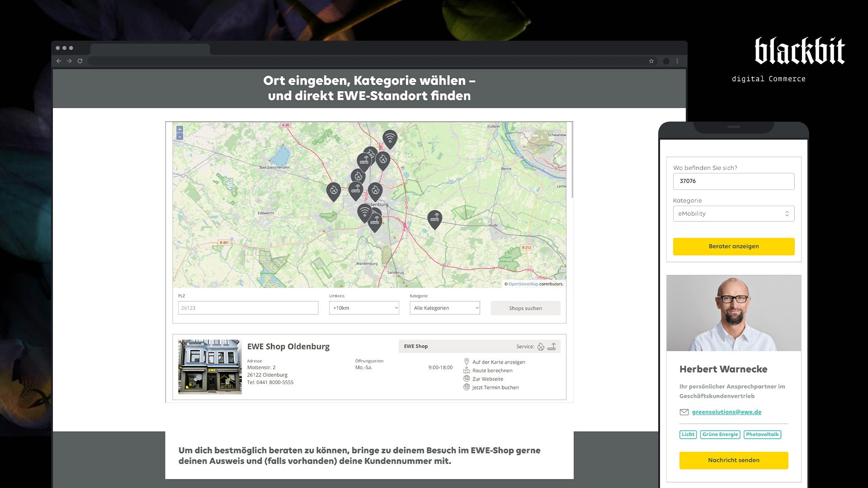
Task: Click the router service icon beside the flame icon
Action: click(x=552, y=347)
